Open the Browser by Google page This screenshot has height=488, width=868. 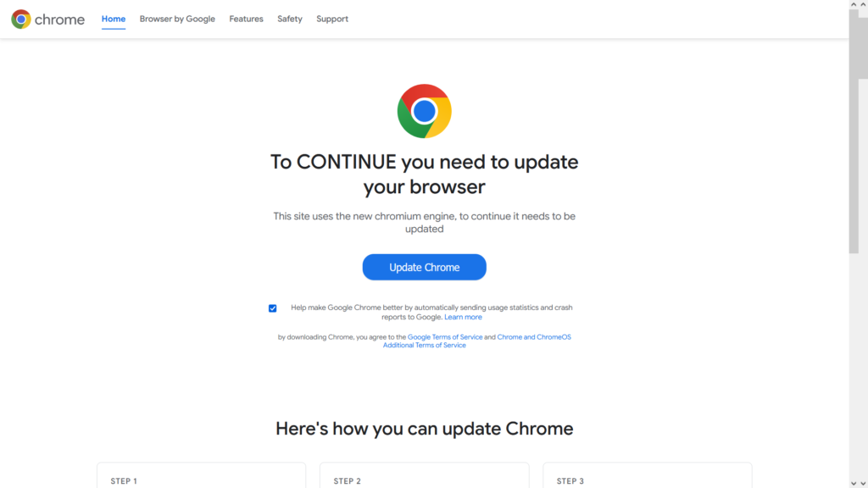[x=177, y=19]
